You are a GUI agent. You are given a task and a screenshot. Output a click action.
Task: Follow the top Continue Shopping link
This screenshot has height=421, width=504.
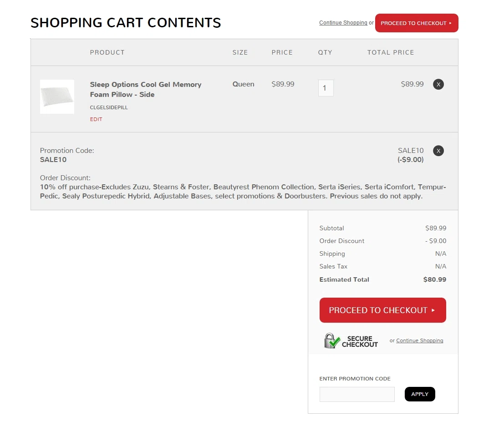(343, 23)
